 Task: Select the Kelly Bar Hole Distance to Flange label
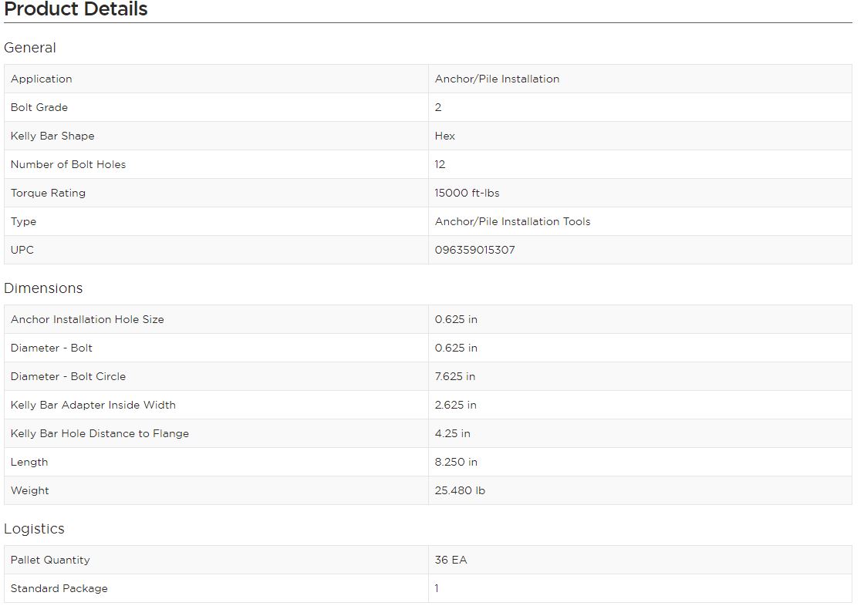point(100,434)
